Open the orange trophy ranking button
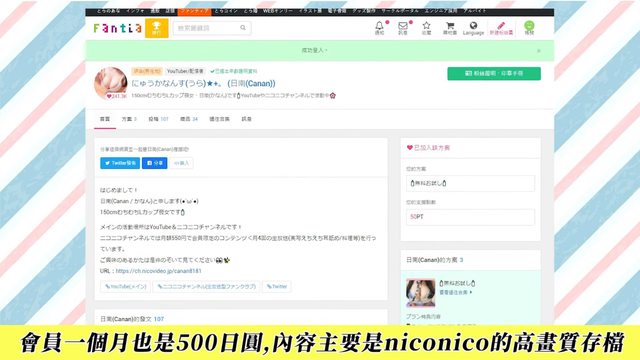The height and width of the screenshot is (360, 640). coord(156,28)
